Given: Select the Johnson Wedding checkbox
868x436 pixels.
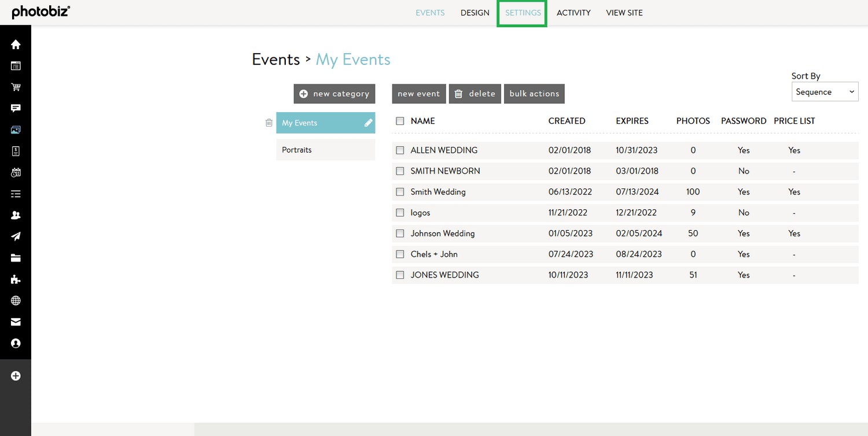Looking at the screenshot, I should (x=400, y=233).
